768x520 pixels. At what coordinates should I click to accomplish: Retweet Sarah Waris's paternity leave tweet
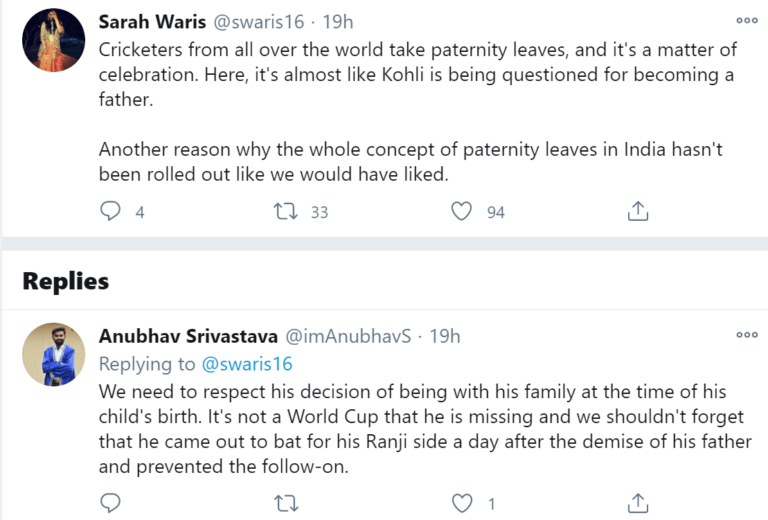[x=284, y=211]
